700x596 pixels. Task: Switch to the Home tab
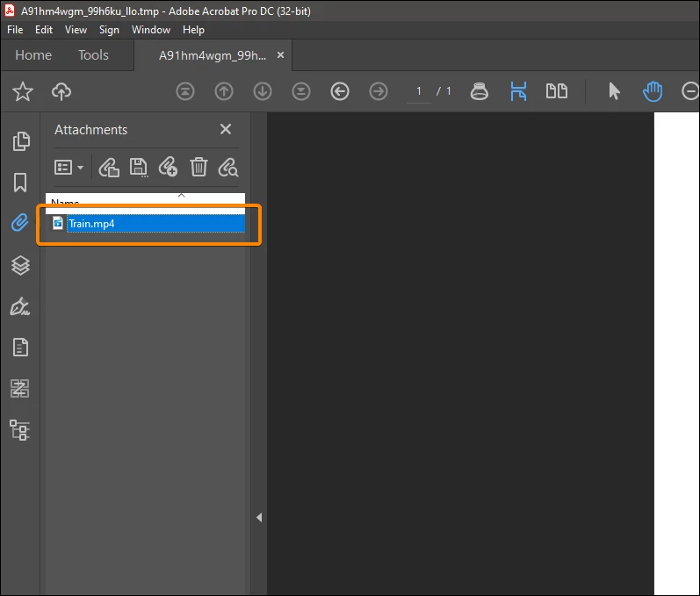click(33, 55)
